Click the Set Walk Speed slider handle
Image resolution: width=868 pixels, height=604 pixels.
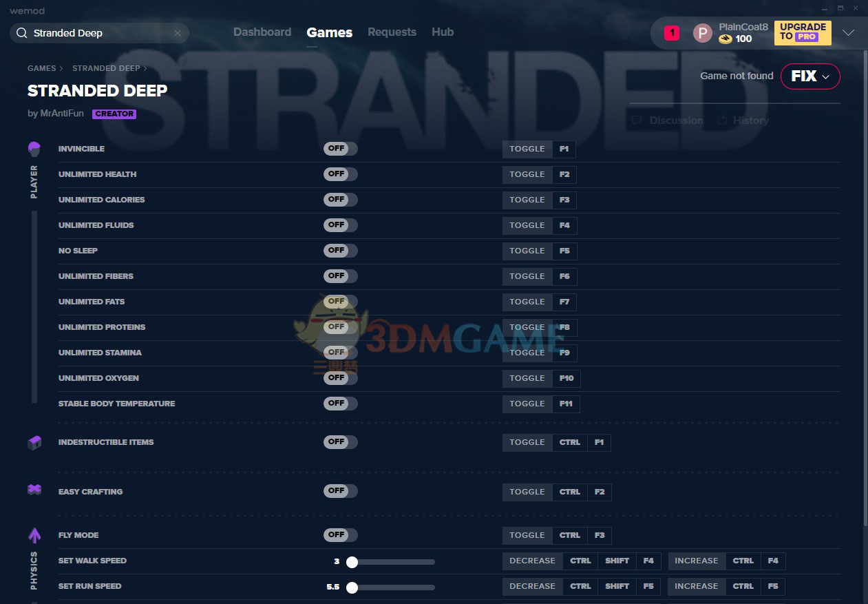(352, 562)
